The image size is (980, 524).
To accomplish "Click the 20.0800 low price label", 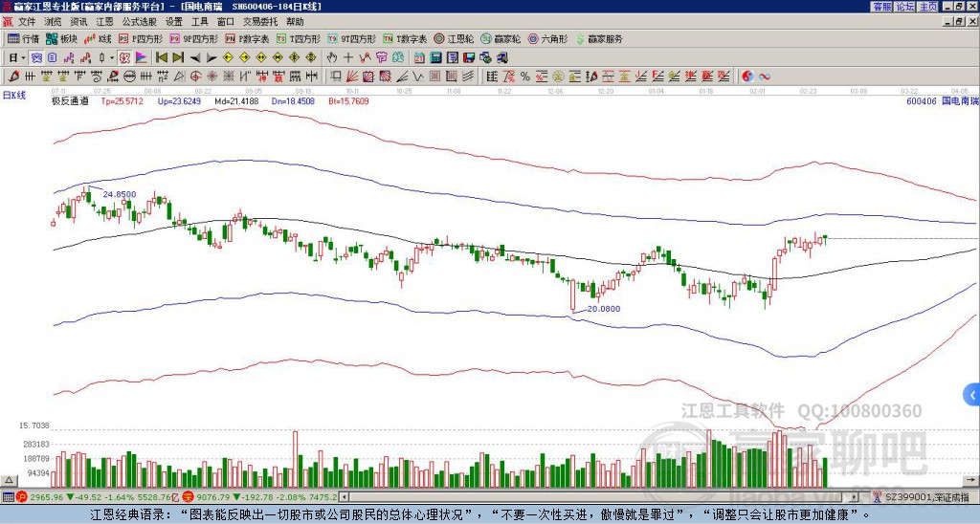I will pos(604,309).
